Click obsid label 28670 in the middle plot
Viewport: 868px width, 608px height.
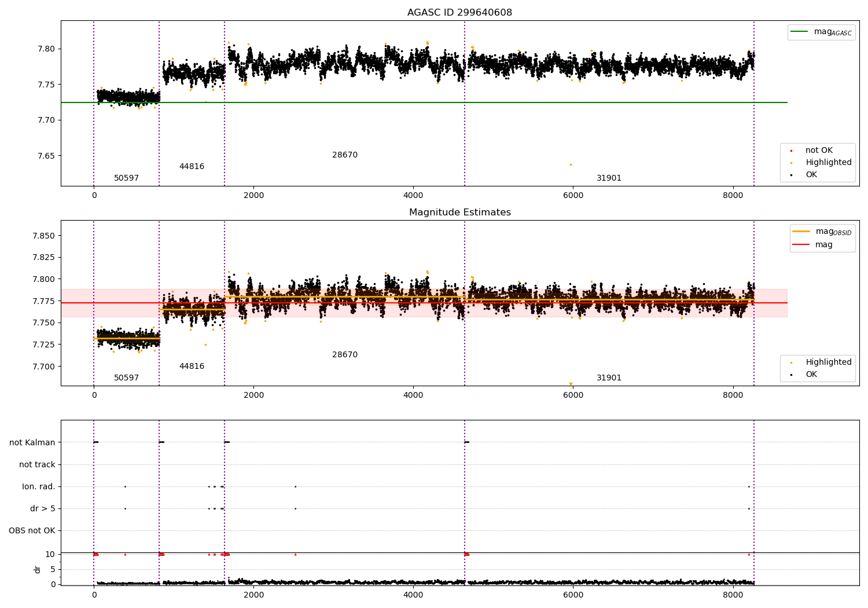click(x=345, y=354)
